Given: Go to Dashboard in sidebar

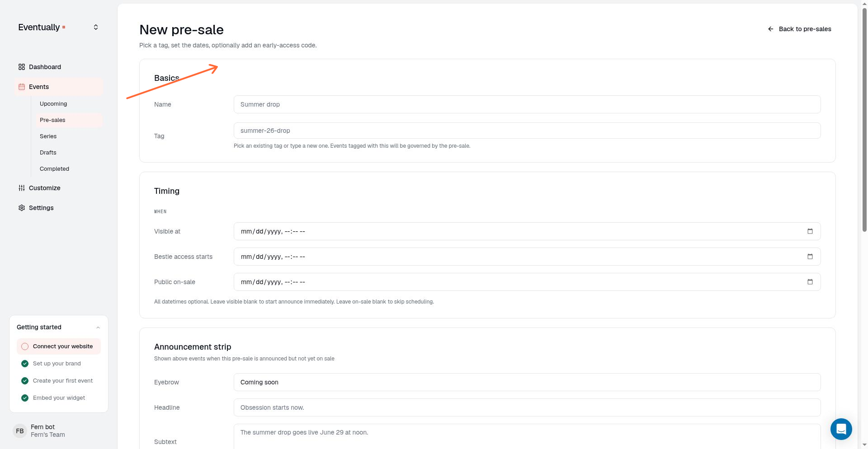Looking at the screenshot, I should [x=59, y=67].
